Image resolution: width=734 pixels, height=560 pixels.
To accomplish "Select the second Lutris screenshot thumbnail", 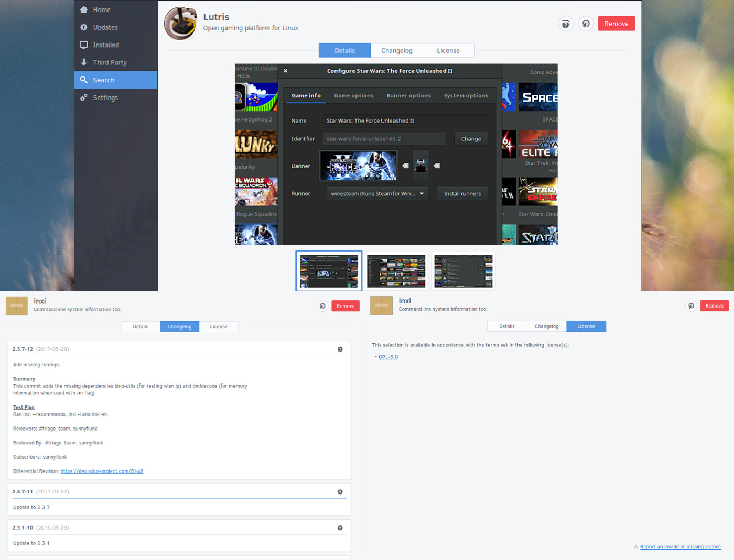I will click(396, 271).
